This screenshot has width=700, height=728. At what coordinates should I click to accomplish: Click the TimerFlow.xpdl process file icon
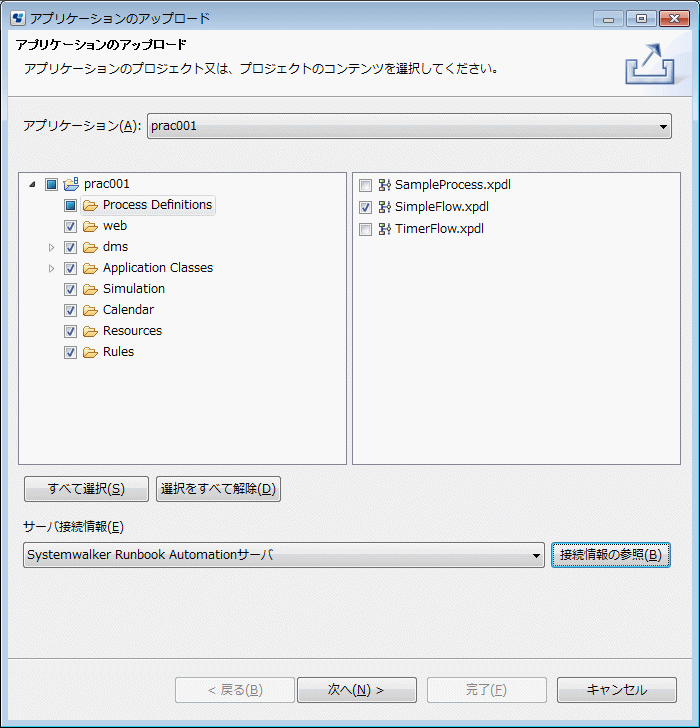click(x=384, y=228)
